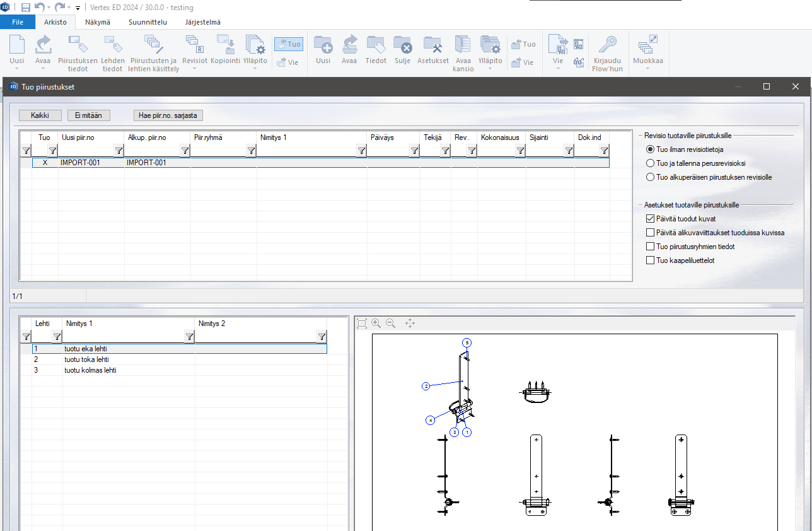The height and width of the screenshot is (531, 812).
Task: Open the File menu
Action: (x=18, y=22)
